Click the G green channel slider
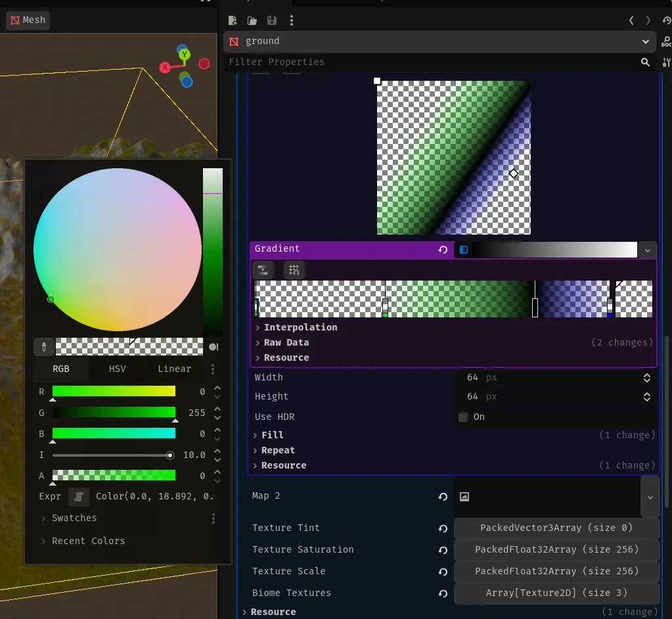 (x=114, y=413)
